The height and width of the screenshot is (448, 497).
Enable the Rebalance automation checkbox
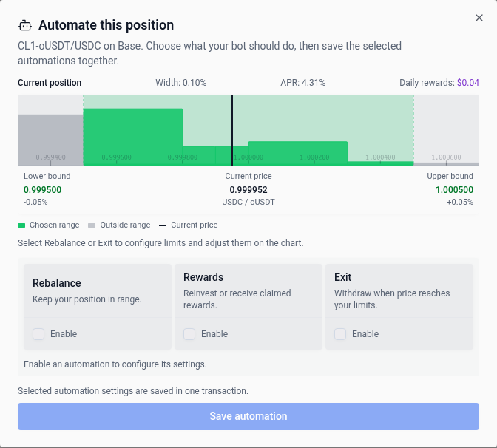point(38,334)
